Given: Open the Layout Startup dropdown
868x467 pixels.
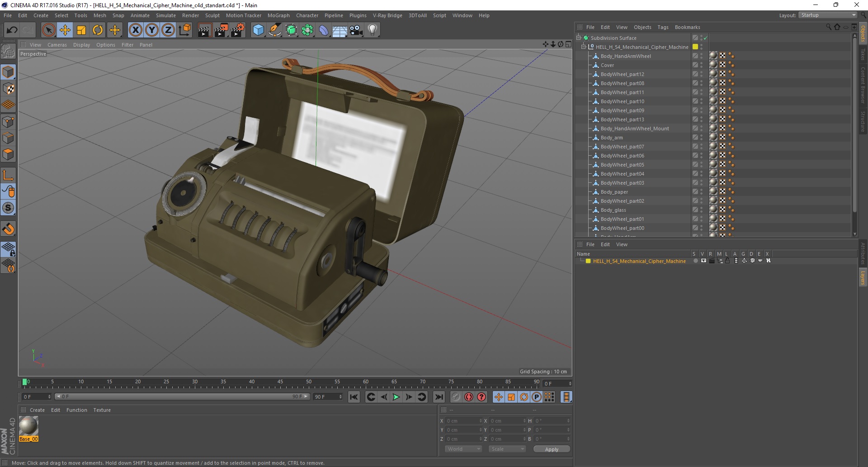Looking at the screenshot, I should pos(828,15).
